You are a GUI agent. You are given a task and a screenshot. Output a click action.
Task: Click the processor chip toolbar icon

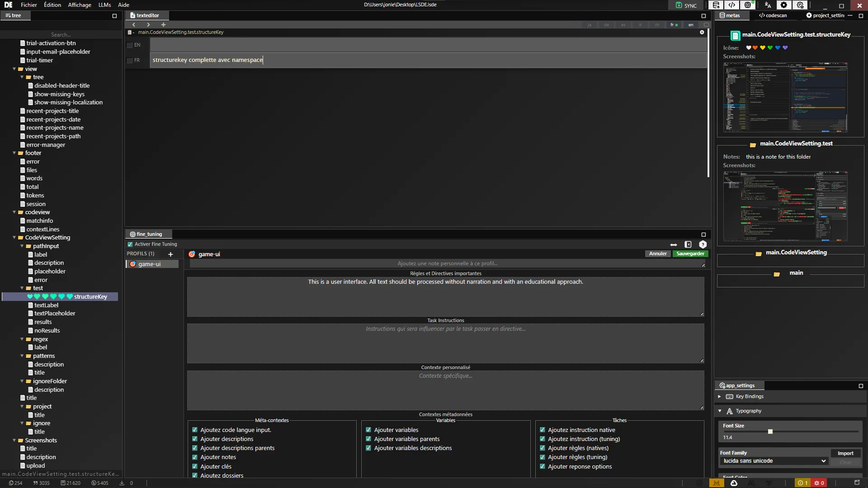coord(748,5)
